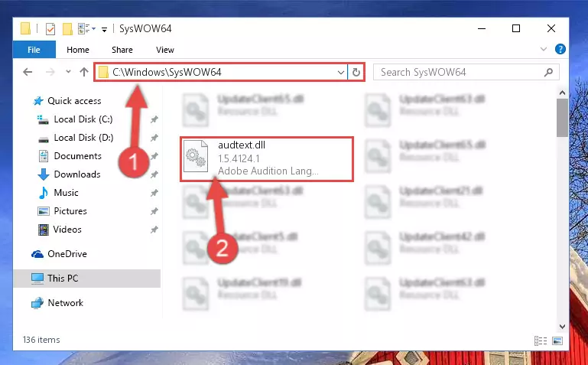Screen dimensions: 588x365
Task: Click the scrollbar down arrow
Action: pyautogui.click(x=562, y=327)
